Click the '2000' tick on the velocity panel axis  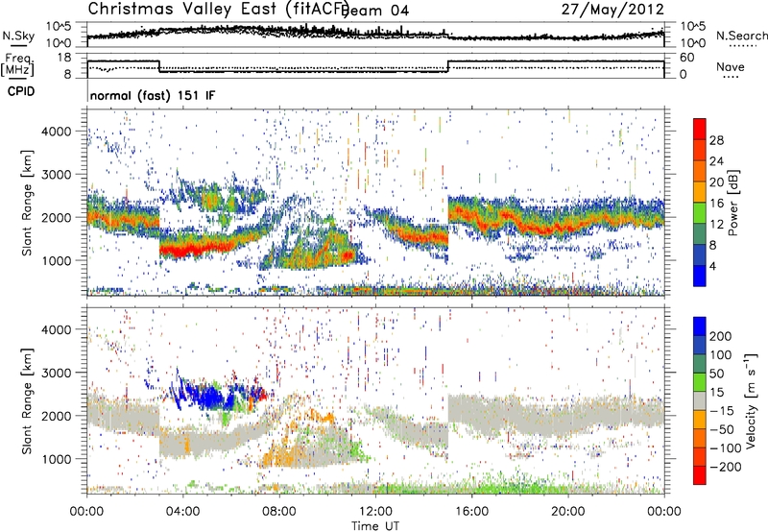(x=56, y=416)
